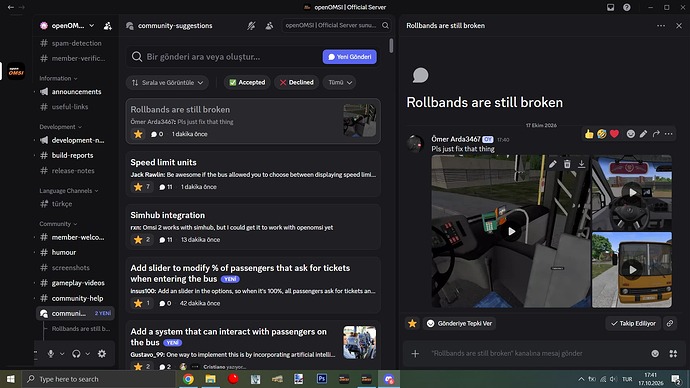This screenshot has height=388, width=690.
Task: Open user settings gear icon
Action: [102, 354]
